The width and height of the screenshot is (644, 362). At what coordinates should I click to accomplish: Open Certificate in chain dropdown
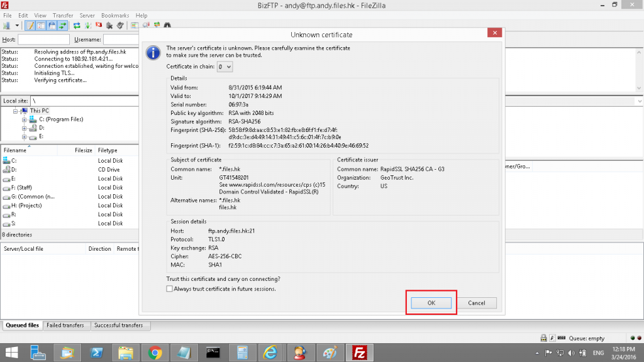[225, 67]
